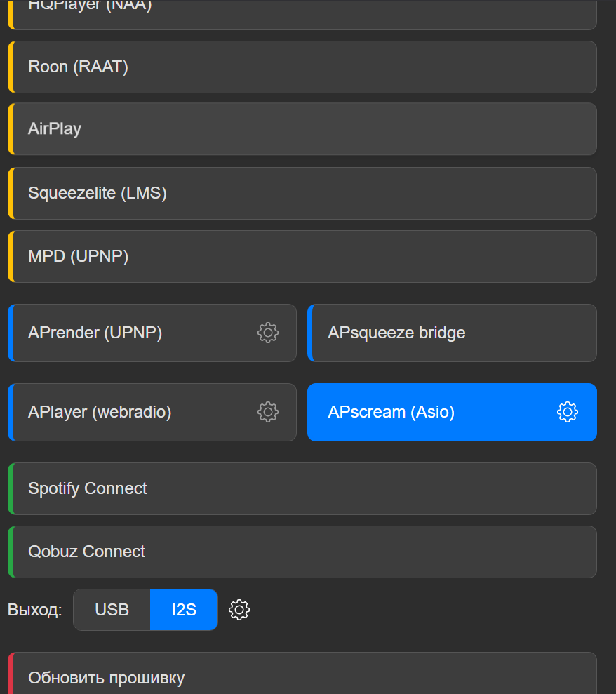
Task: Select Roon (RAAT) player mode
Action: (302, 67)
